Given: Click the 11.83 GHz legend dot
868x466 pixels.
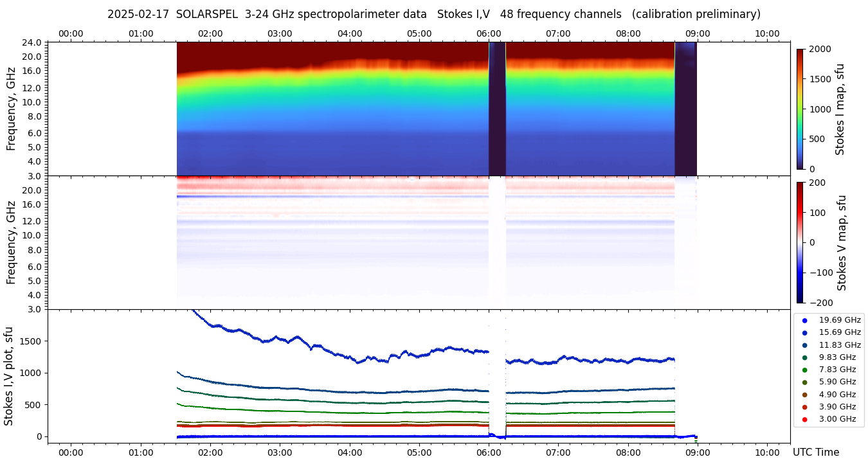Looking at the screenshot, I should 804,345.
